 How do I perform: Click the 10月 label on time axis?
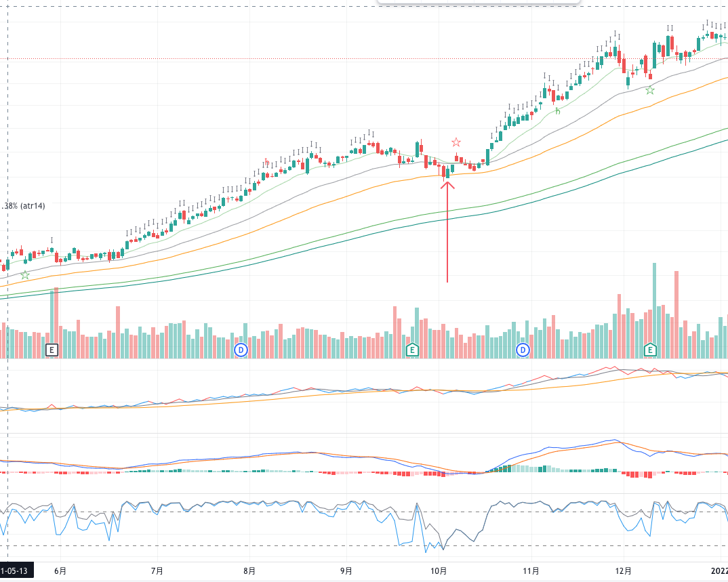click(x=439, y=571)
